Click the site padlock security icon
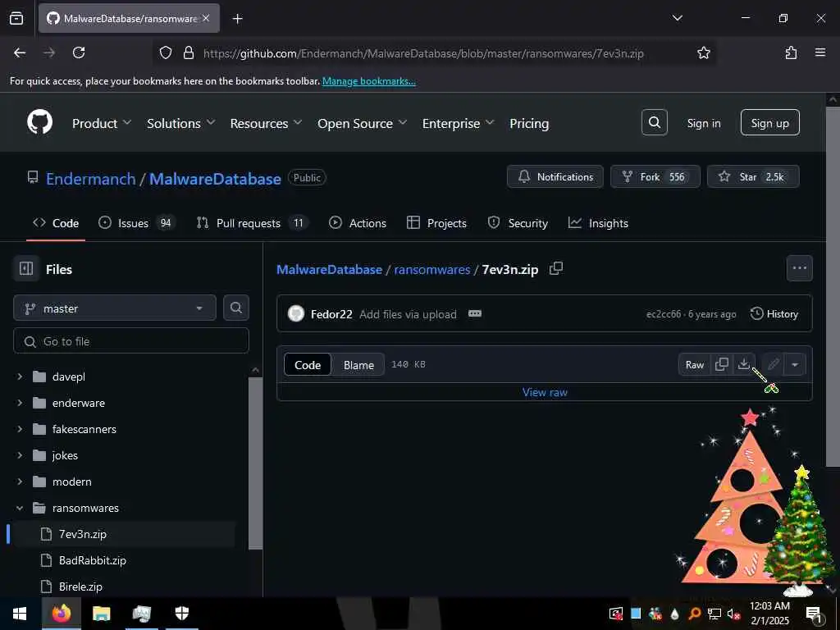Viewport: 840px width, 630px height. pos(189,52)
